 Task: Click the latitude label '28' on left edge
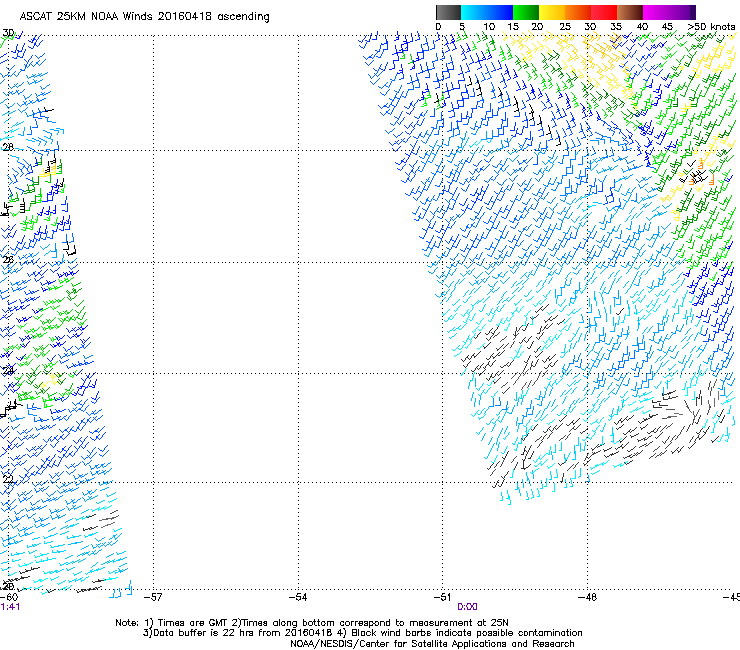[8, 147]
